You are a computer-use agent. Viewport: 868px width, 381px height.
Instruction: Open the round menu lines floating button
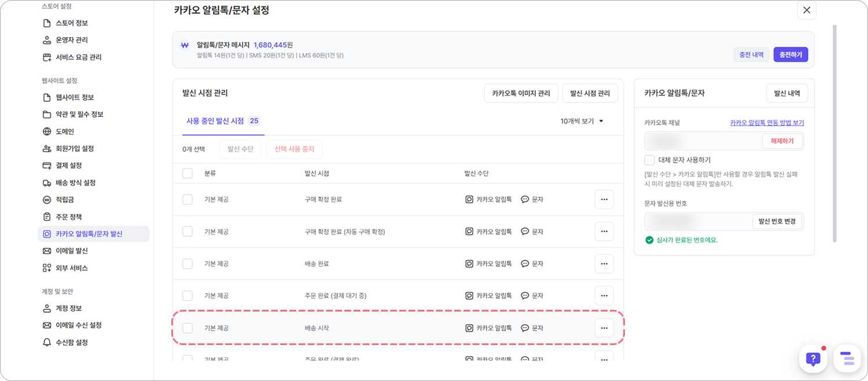[x=847, y=358]
